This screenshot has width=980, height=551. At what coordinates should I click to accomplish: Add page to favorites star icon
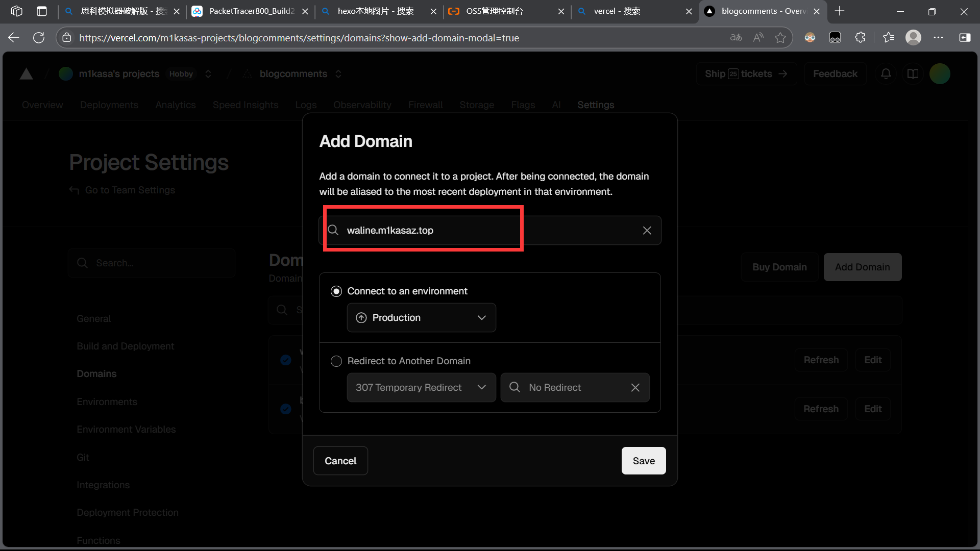[780, 38]
